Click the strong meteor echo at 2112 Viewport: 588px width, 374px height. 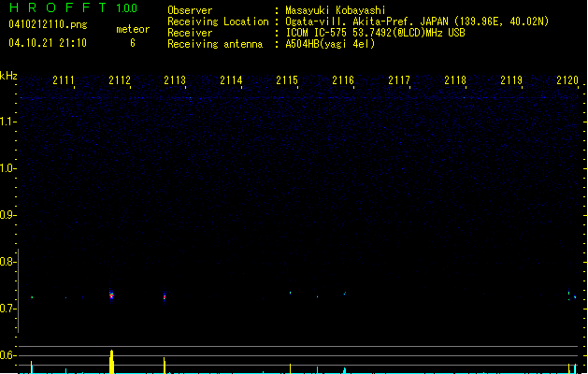coord(111,295)
